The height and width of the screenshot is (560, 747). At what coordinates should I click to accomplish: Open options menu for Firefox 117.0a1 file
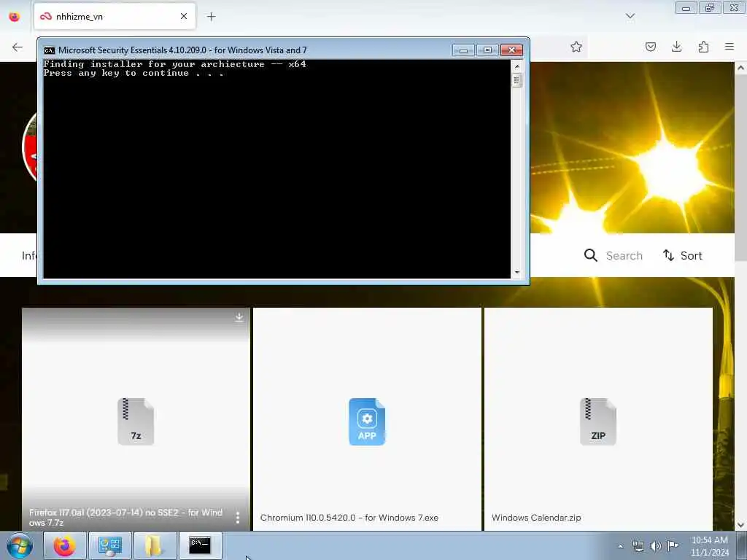237,517
